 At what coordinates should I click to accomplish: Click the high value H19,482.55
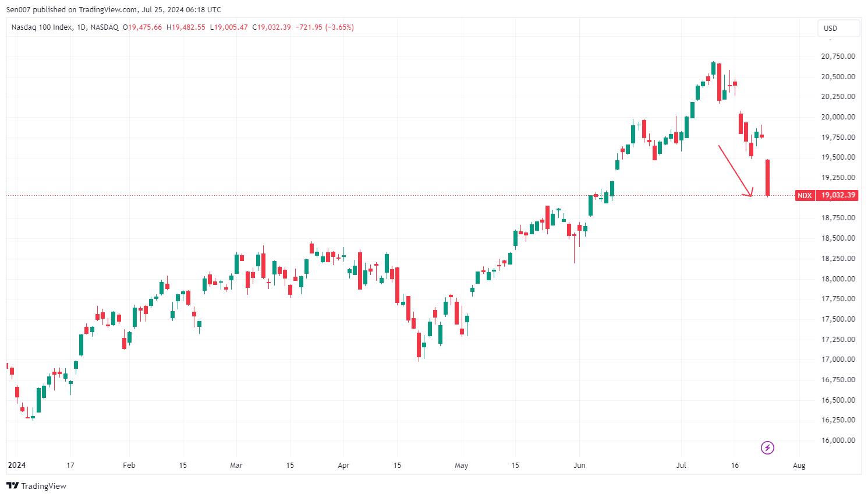tap(186, 27)
